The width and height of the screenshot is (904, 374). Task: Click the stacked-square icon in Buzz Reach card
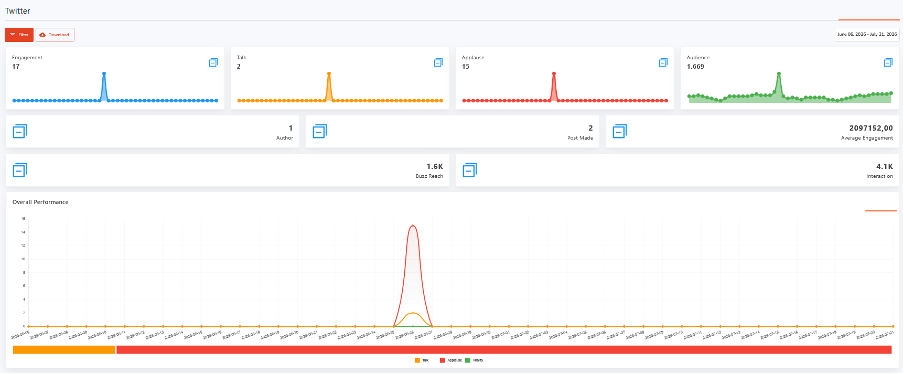pos(20,170)
